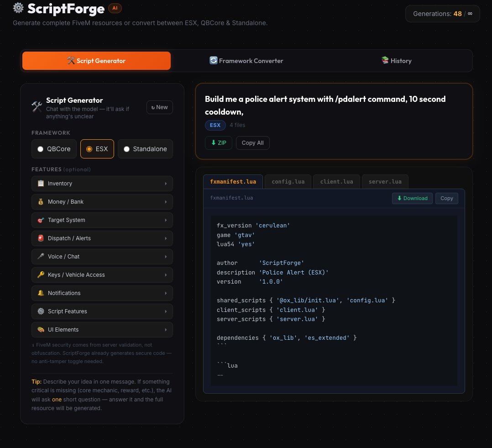
Task: Expand the Target System chevron
Action: [x=166, y=220]
